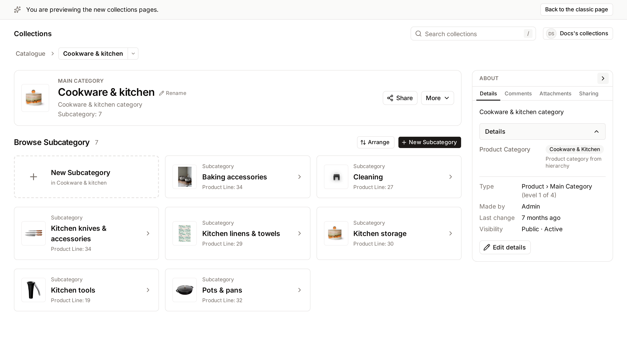This screenshot has height=364, width=627.
Task: Click the Kitchen storage thumbnail image
Action: point(336,233)
